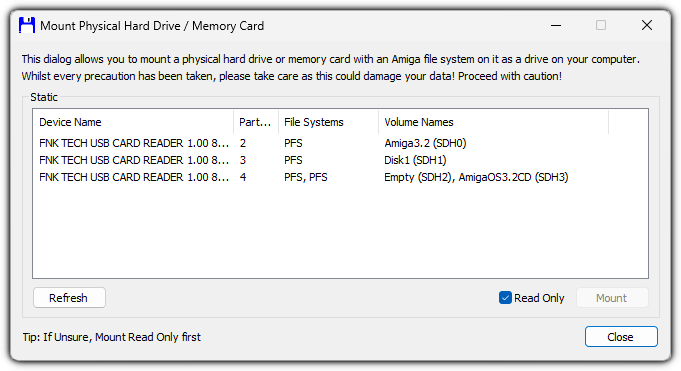Click the Volume Names column header
The width and height of the screenshot is (681, 371).
pos(493,122)
